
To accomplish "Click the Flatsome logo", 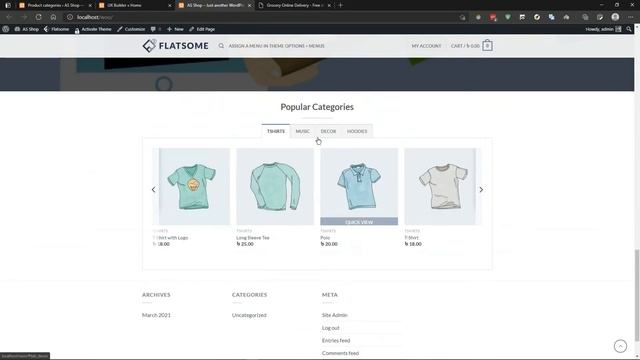I will [x=176, y=46].
